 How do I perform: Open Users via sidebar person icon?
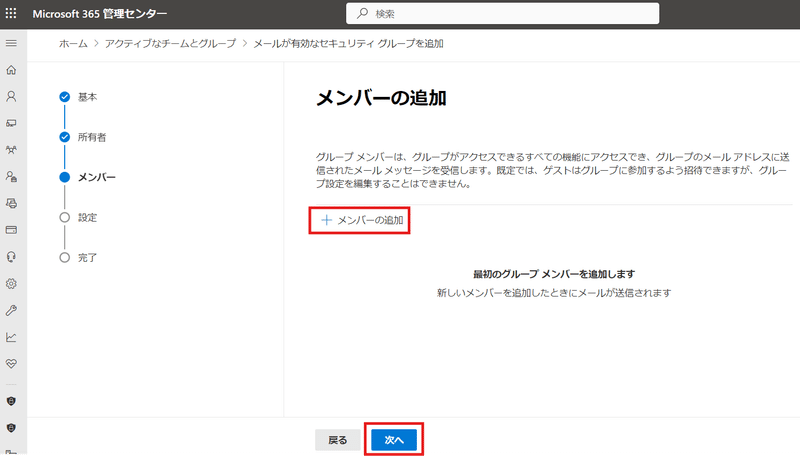coord(11,96)
